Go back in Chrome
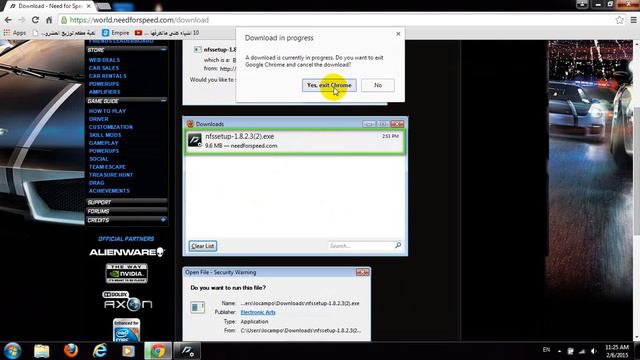Viewport: 640px width, 360px height. click(x=8, y=20)
